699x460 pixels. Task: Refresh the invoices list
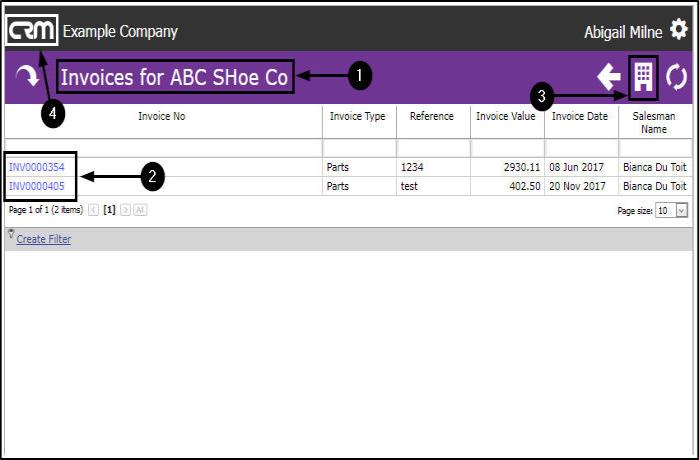tap(677, 77)
